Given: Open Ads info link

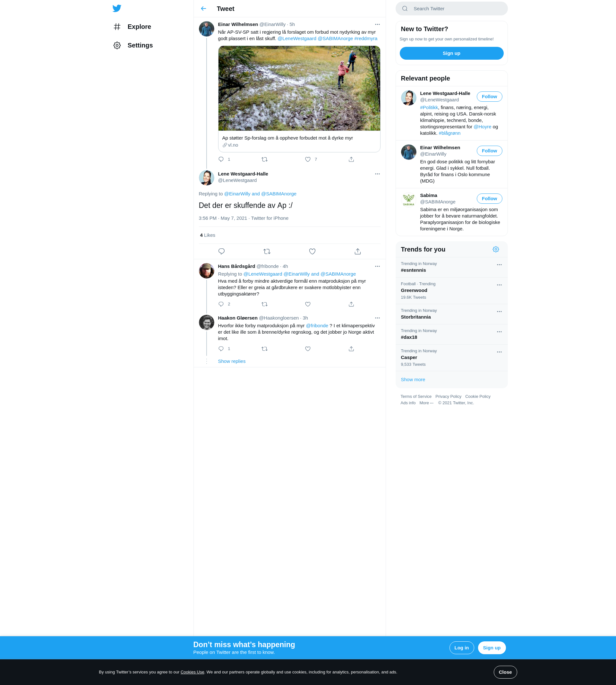Looking at the screenshot, I should (x=408, y=403).
